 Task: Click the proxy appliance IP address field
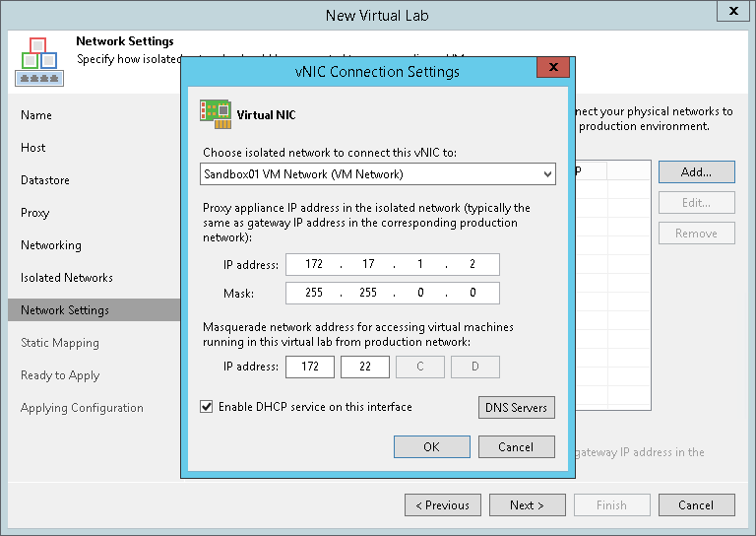point(392,264)
